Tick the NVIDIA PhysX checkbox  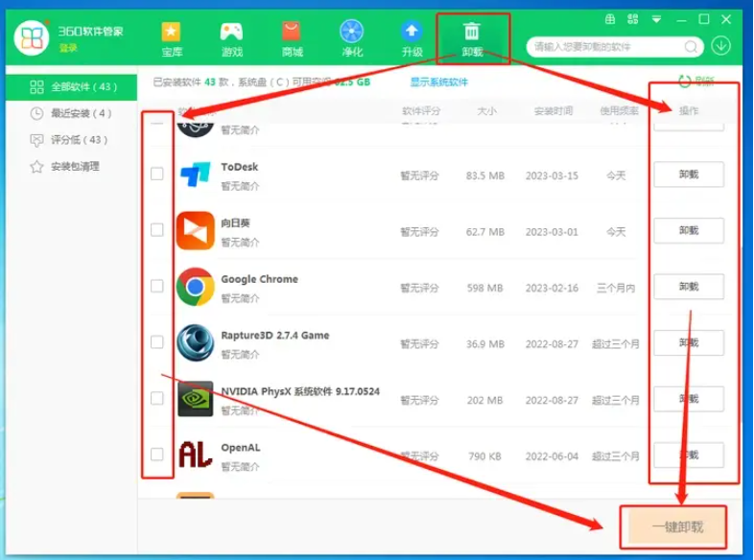156,398
